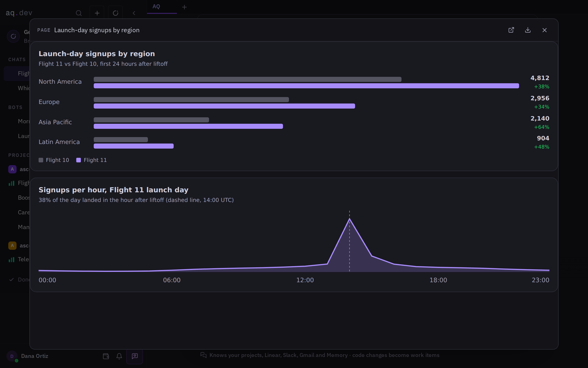
Task: Open Dana Ortiz profile menu
Action: pos(34,356)
